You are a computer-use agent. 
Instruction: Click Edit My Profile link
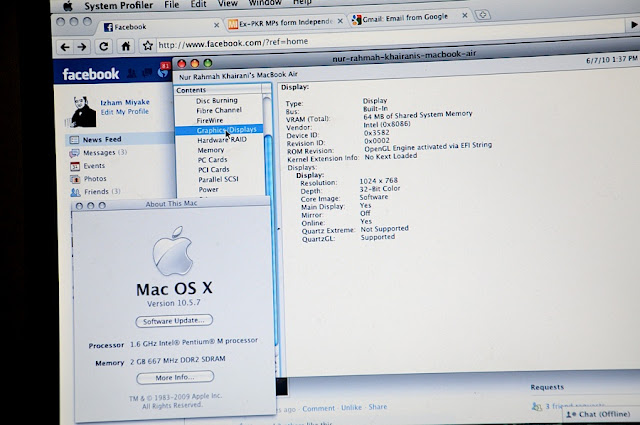coord(124,112)
